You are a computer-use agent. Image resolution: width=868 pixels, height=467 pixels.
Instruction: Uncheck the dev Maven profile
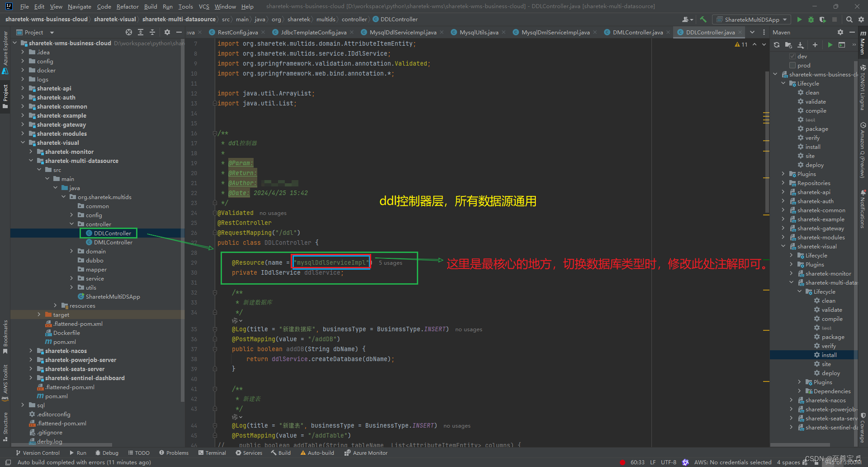pyautogui.click(x=793, y=56)
